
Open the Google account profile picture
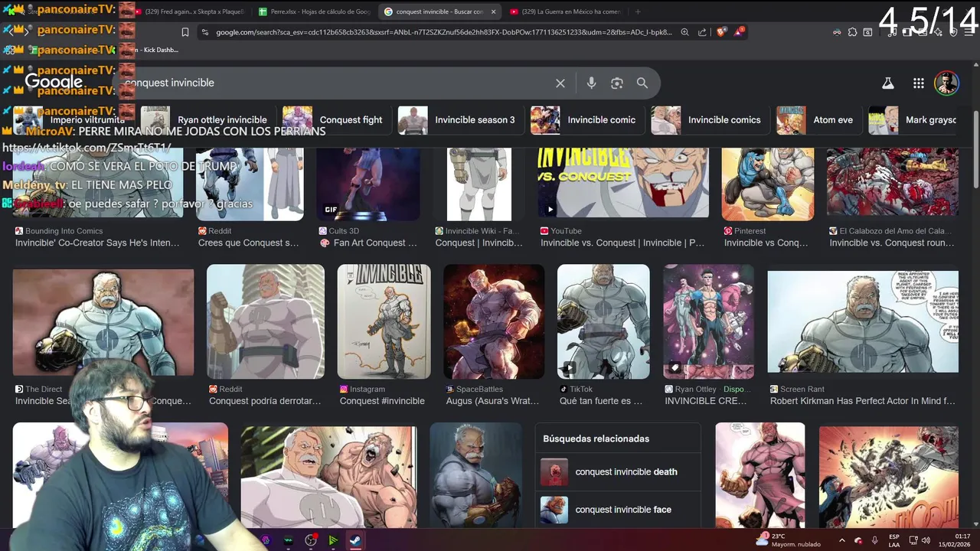point(946,83)
